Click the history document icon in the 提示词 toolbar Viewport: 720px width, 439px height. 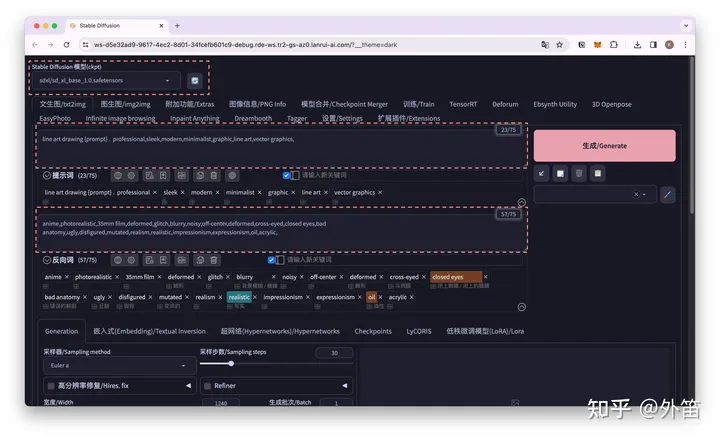pyautogui.click(x=149, y=175)
